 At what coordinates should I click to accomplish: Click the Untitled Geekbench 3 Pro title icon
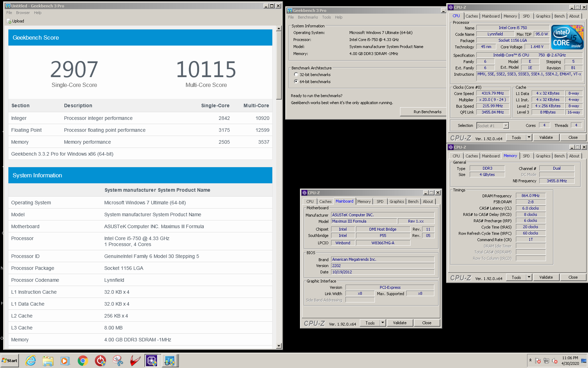tap(8, 6)
